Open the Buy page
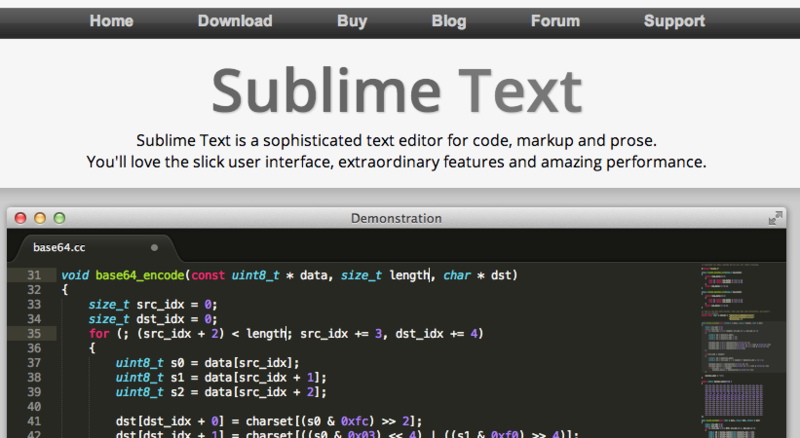Screen dimensions: 800x438 point(352,21)
